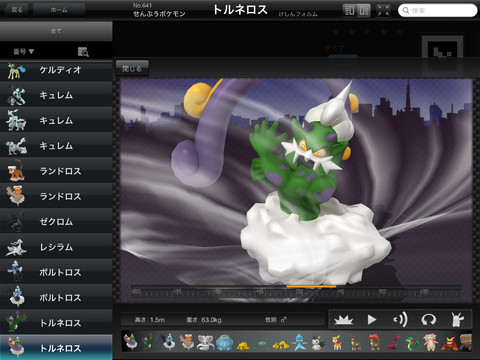
Task: Click the rotate model arrow icon
Action: [429, 320]
